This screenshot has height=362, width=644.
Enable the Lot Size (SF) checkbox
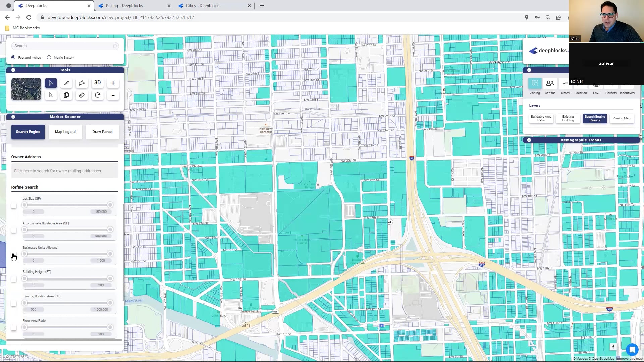(14, 205)
